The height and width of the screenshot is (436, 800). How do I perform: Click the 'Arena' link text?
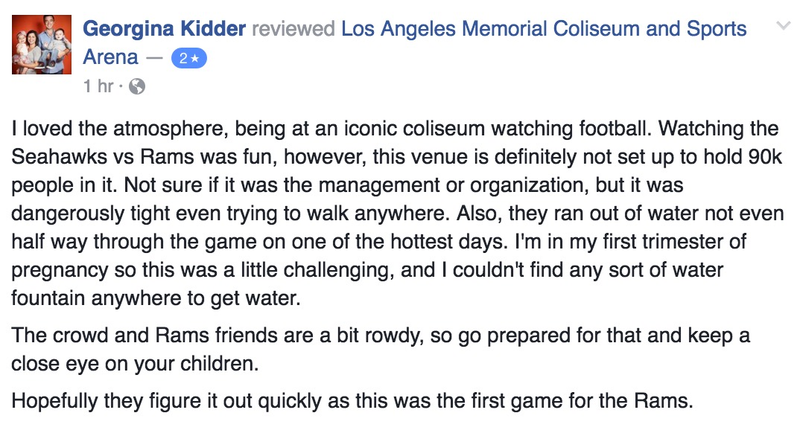[x=110, y=57]
